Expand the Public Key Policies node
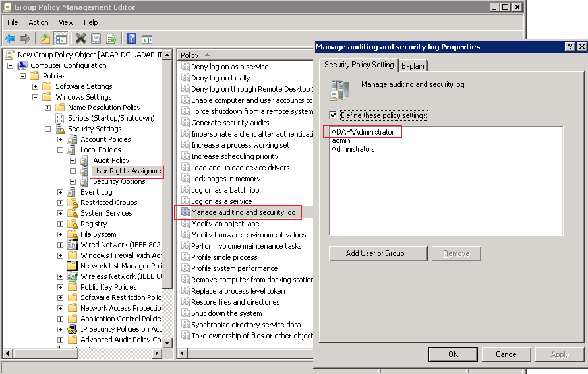Viewport: 588px width, 374px height. coord(60,287)
